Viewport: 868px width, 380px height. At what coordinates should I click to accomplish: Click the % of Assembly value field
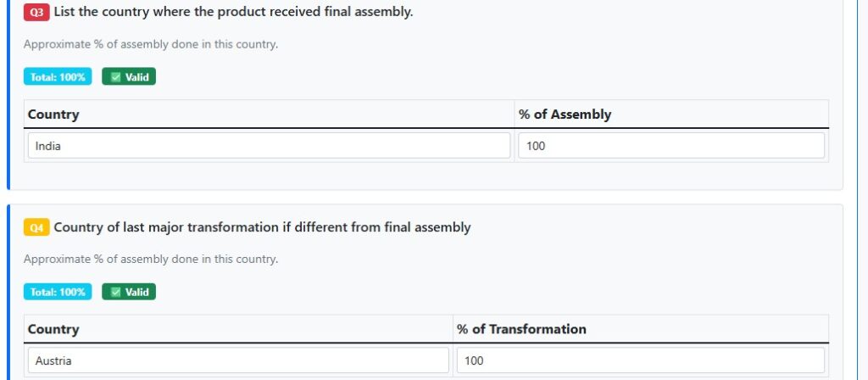pos(670,145)
